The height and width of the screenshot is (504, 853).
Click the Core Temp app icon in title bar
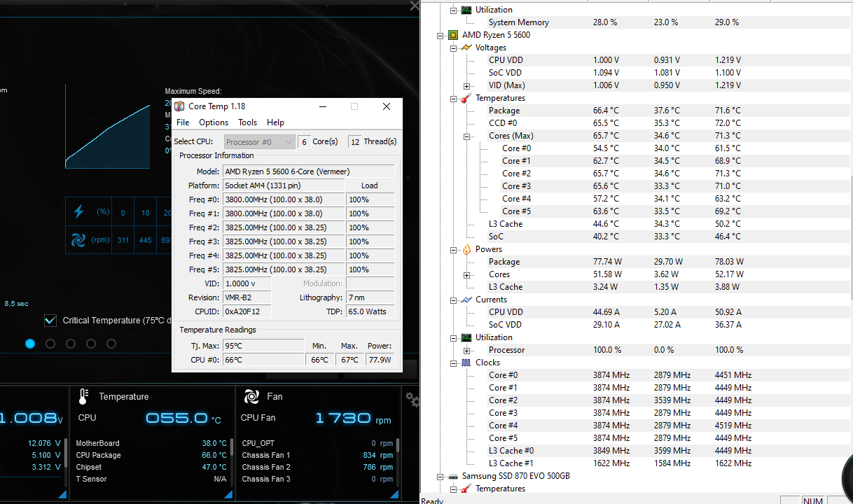click(x=179, y=106)
